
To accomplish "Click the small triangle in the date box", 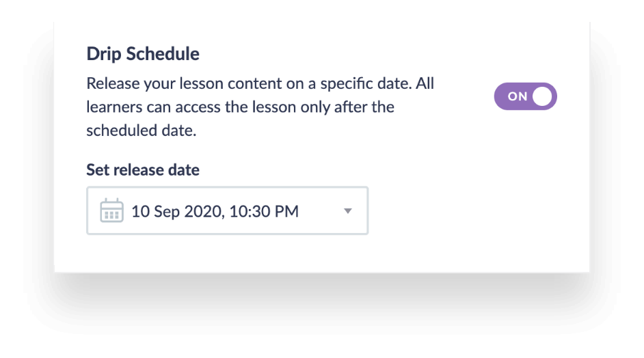I will pos(348,211).
